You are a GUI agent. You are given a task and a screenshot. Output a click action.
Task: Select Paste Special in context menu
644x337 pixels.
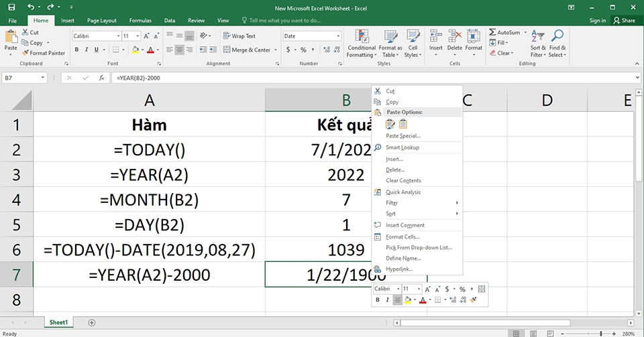point(417,136)
